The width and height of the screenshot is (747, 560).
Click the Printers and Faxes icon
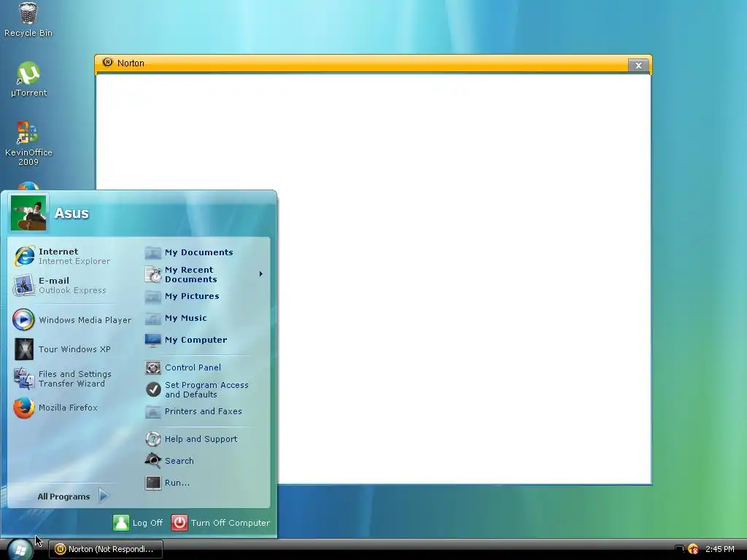153,411
